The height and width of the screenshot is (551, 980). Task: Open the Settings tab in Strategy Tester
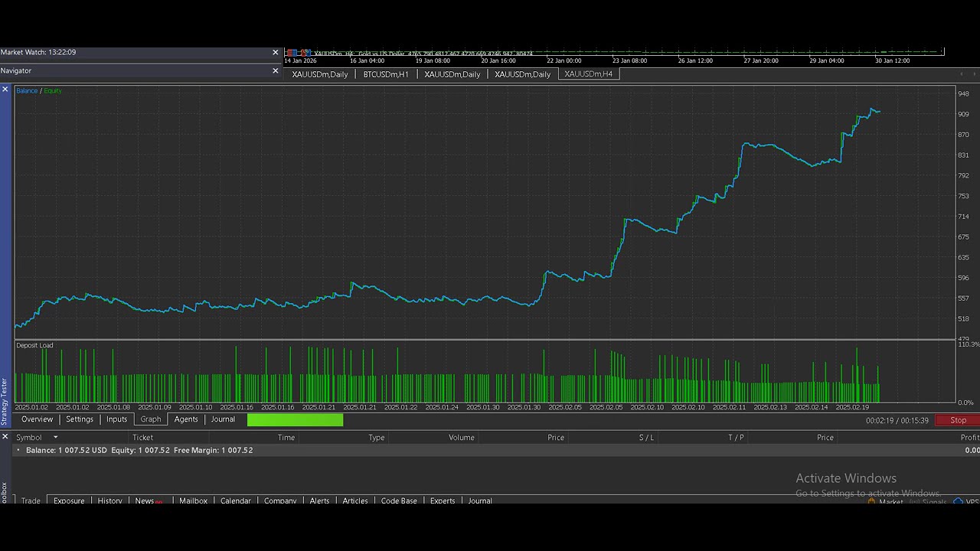(x=80, y=419)
